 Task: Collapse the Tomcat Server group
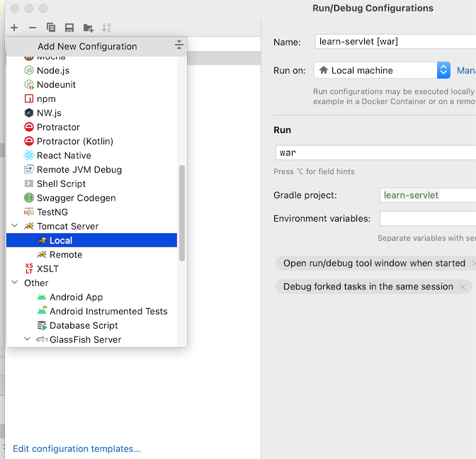[14, 226]
